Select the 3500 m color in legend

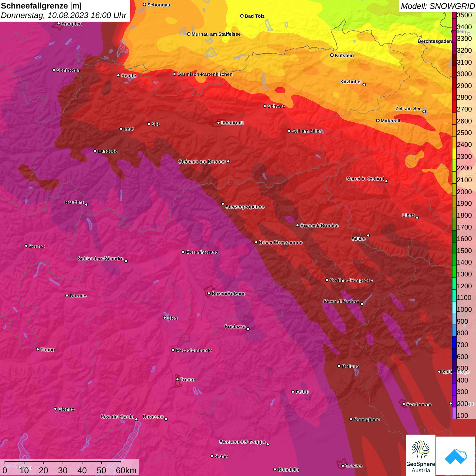pos(454,15)
